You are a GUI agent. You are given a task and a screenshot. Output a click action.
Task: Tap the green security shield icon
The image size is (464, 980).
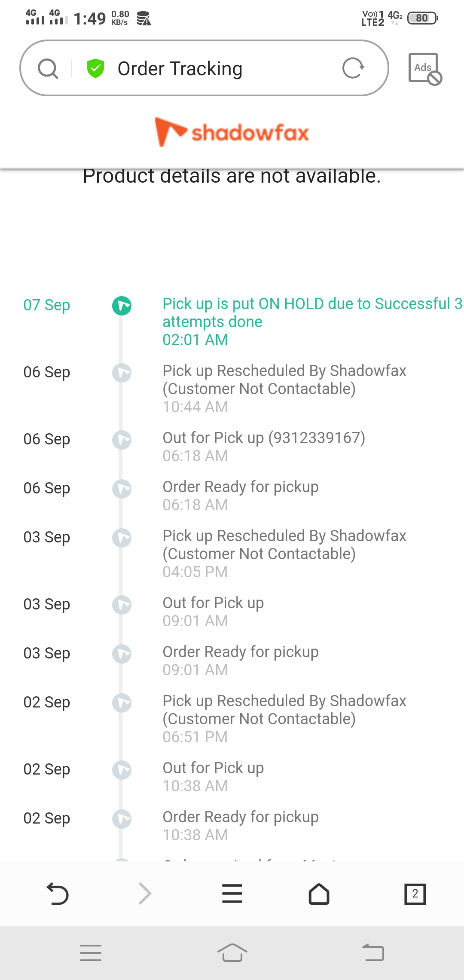click(95, 68)
